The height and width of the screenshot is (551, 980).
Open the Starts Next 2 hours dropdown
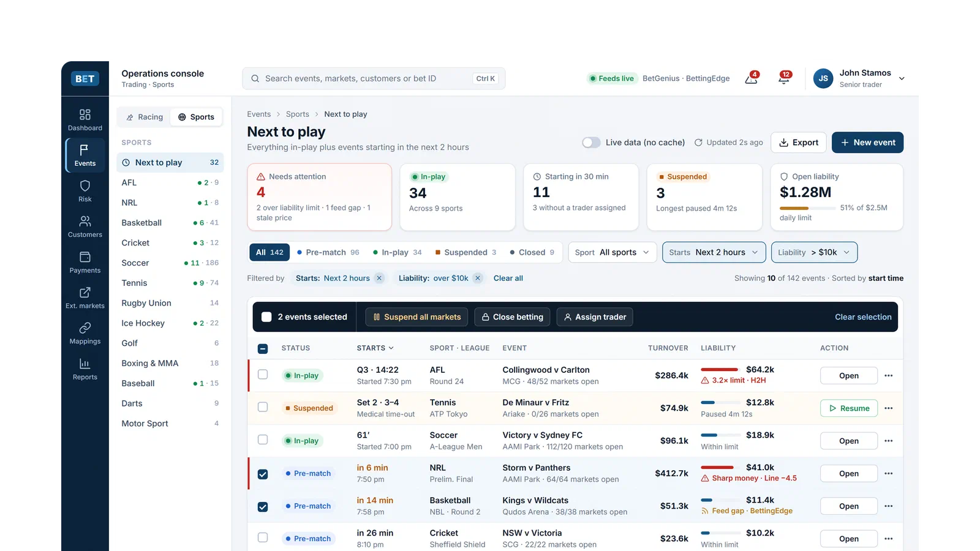point(714,252)
